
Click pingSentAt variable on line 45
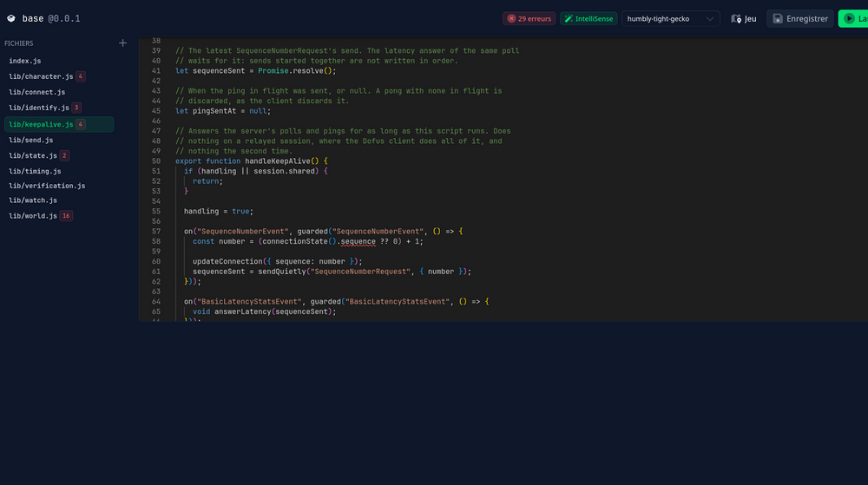(214, 110)
